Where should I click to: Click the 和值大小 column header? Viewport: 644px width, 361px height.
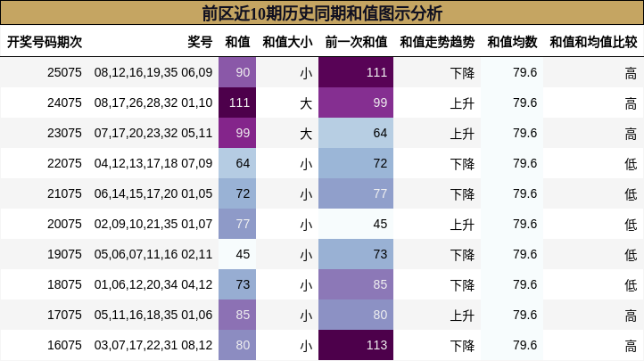[x=287, y=42]
